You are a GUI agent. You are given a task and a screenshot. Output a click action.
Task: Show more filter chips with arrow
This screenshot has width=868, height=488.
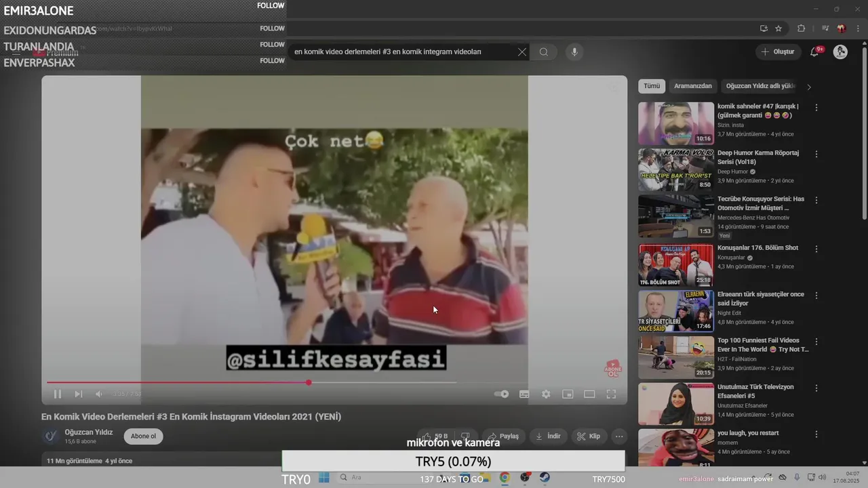click(808, 87)
